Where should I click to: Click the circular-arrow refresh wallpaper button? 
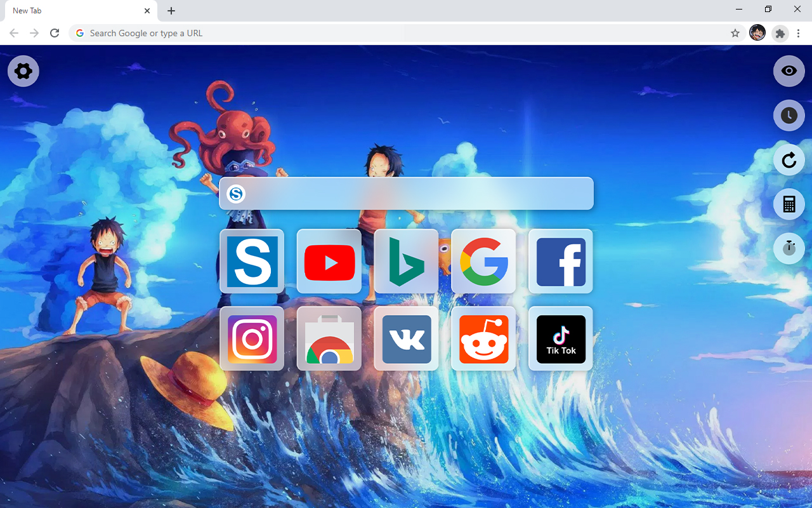tap(789, 160)
